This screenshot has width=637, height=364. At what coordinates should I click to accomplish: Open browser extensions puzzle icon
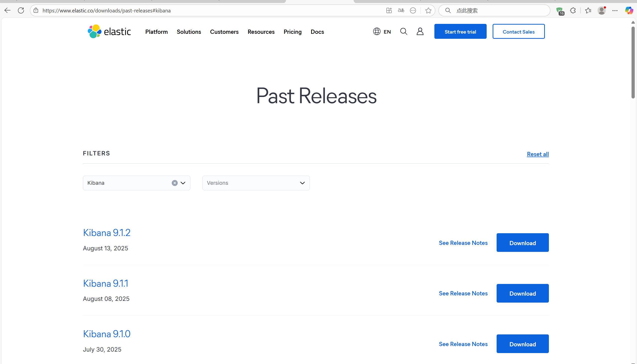573,10
